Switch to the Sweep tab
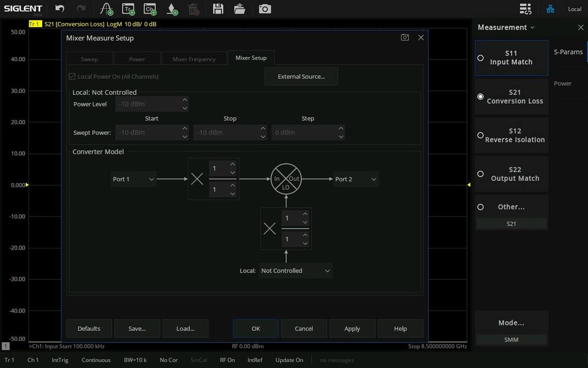Viewport: 588px width, 368px height. click(89, 59)
